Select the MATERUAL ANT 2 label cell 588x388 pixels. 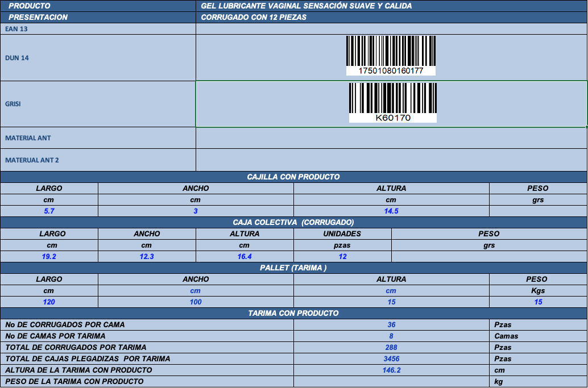click(x=98, y=160)
